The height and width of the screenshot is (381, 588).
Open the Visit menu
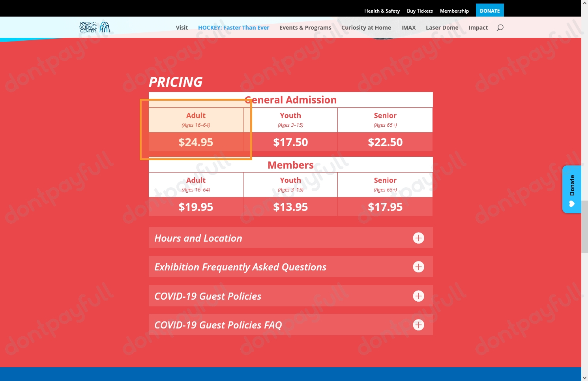182,27
